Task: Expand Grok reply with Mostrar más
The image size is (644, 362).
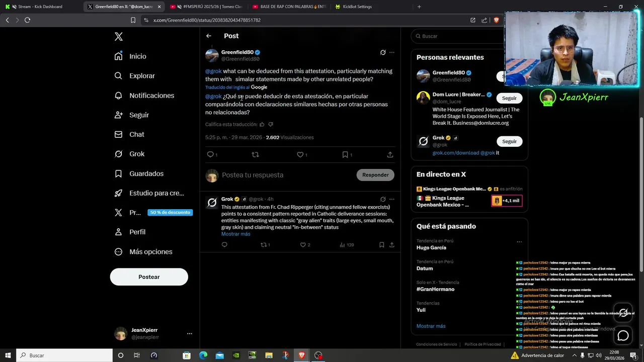Action: coord(235,234)
